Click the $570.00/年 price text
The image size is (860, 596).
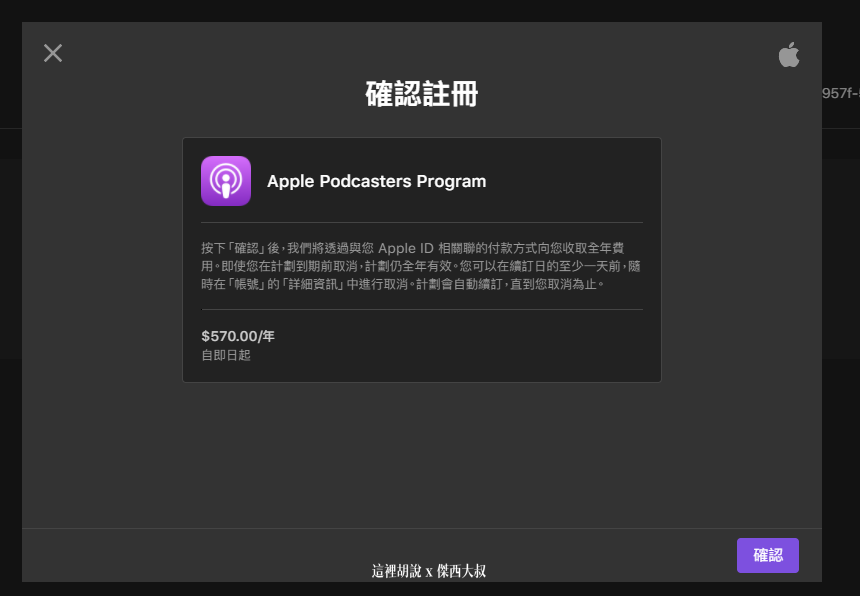click(237, 336)
